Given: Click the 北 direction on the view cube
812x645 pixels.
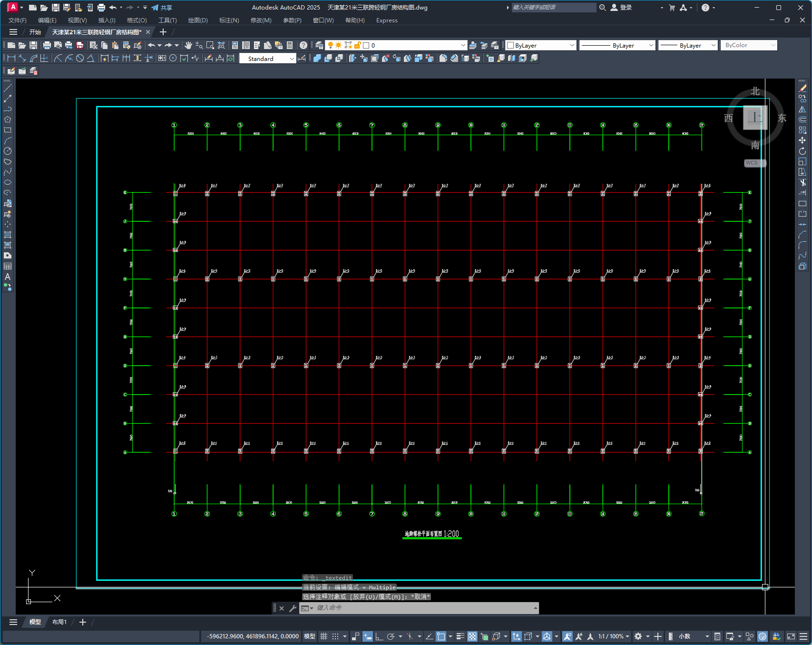Looking at the screenshot, I should click(x=755, y=91).
